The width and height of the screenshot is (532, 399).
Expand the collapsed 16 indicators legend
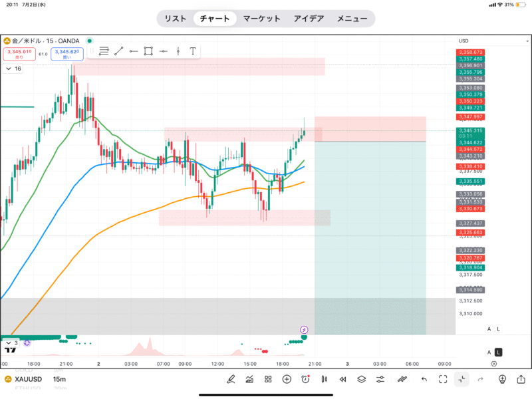[13, 68]
